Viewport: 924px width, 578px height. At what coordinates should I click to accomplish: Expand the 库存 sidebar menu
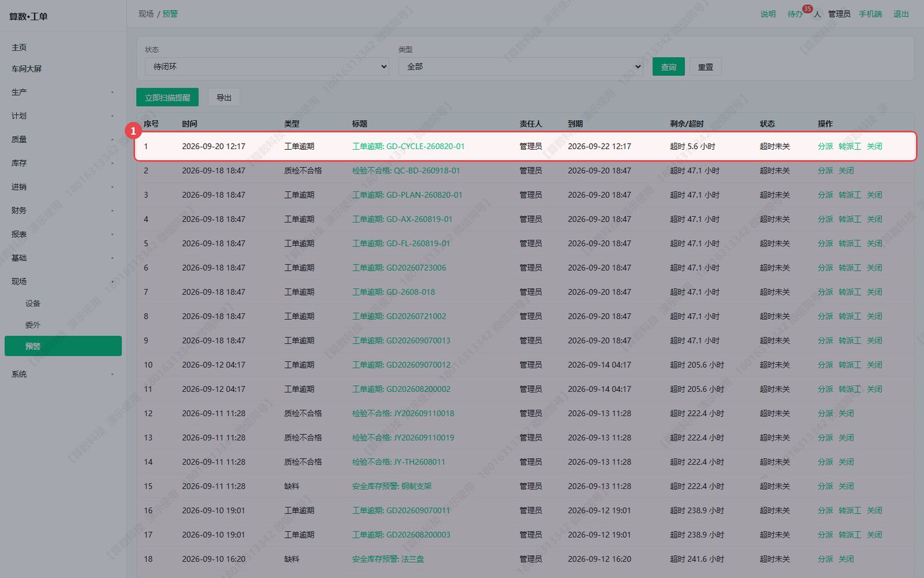63,163
